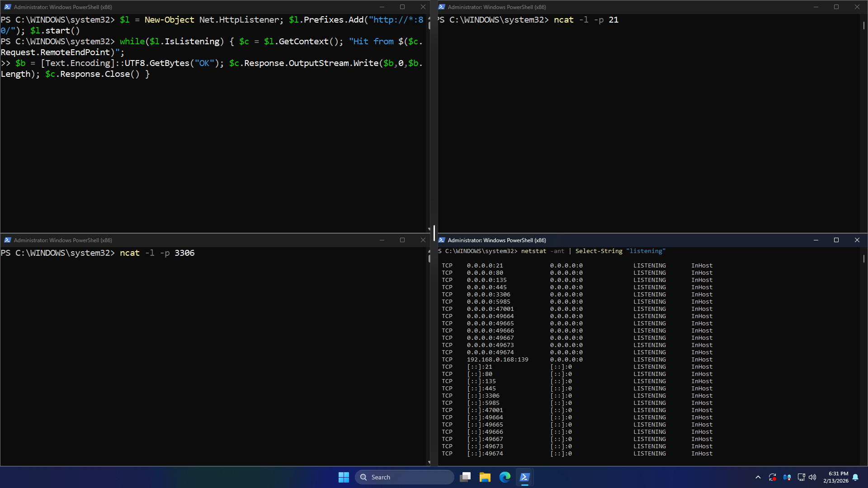Launch File Explorer from the taskbar

(485, 477)
